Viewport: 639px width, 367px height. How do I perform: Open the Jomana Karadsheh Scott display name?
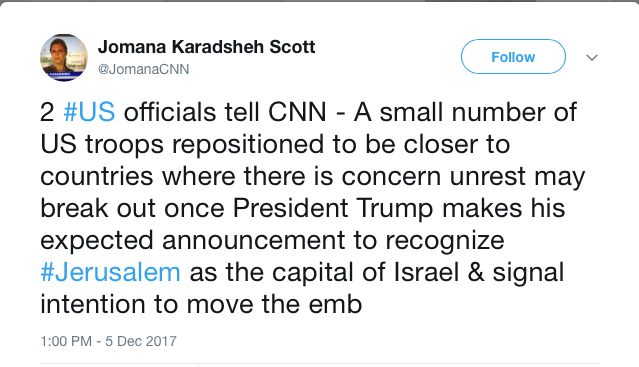[206, 47]
